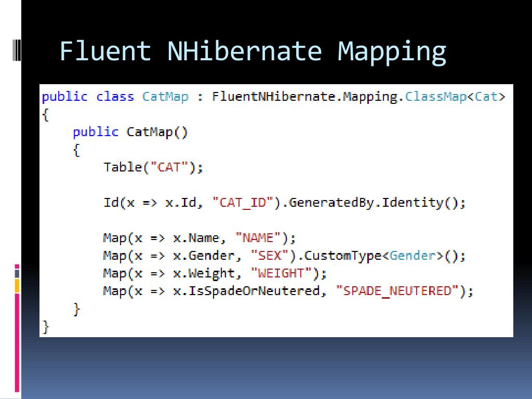Click the "WEIGHT" string literal

click(281, 273)
